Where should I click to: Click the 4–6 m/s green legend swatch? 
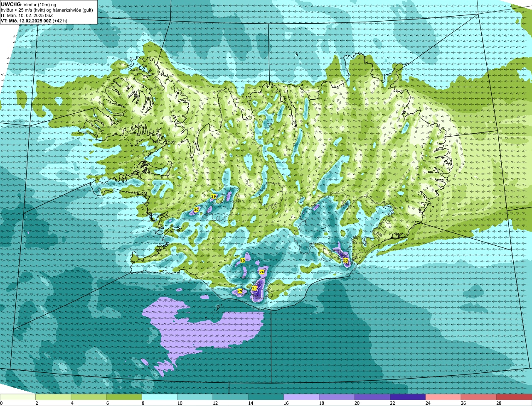(x=89, y=397)
